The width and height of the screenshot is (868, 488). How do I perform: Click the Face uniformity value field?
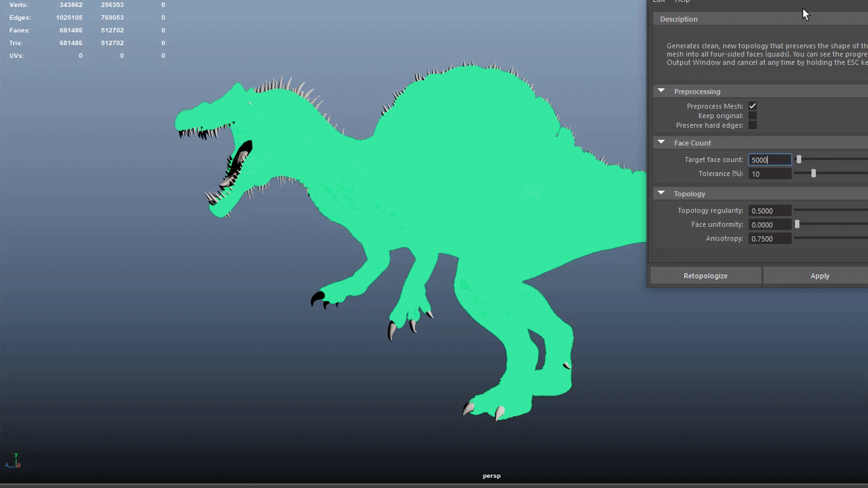770,225
